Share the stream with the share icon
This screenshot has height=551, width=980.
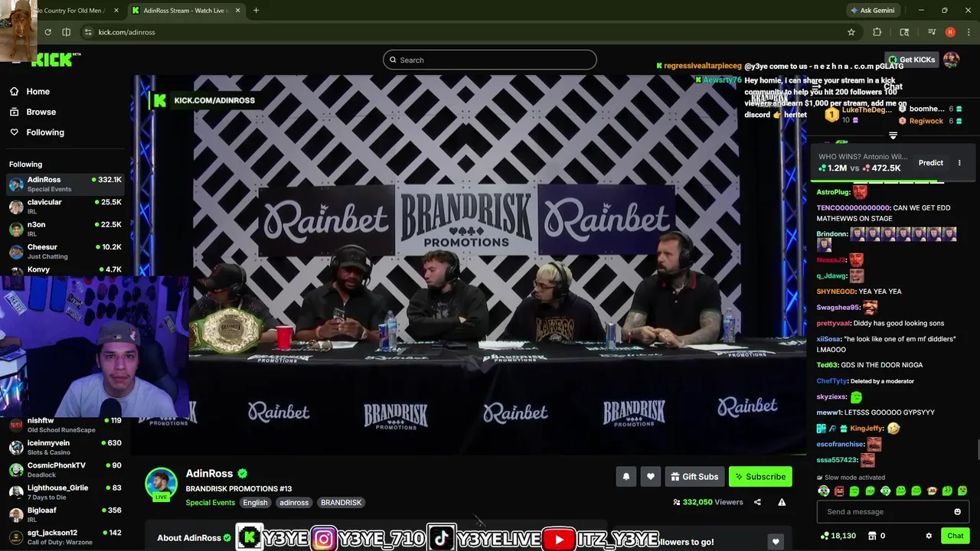(x=757, y=502)
